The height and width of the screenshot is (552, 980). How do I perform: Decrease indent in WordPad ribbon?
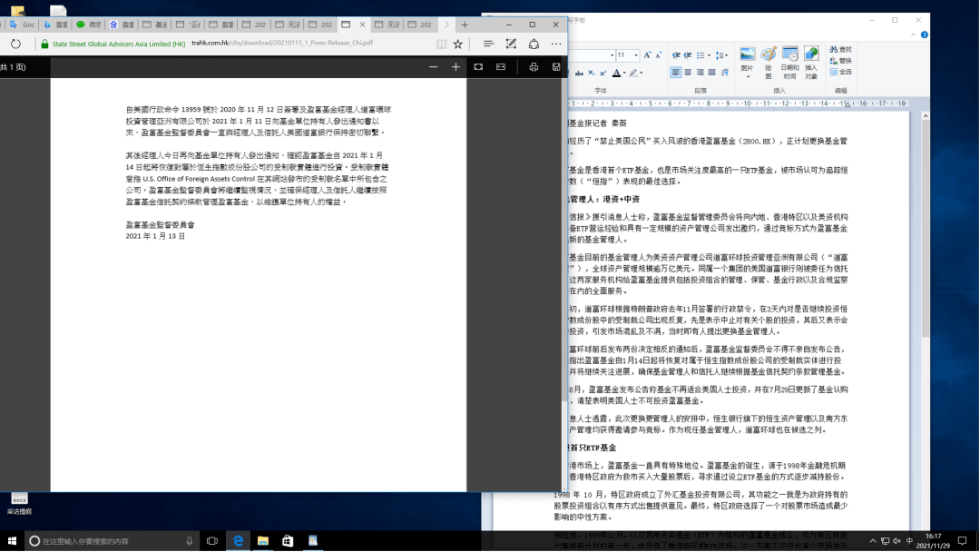pyautogui.click(x=676, y=55)
